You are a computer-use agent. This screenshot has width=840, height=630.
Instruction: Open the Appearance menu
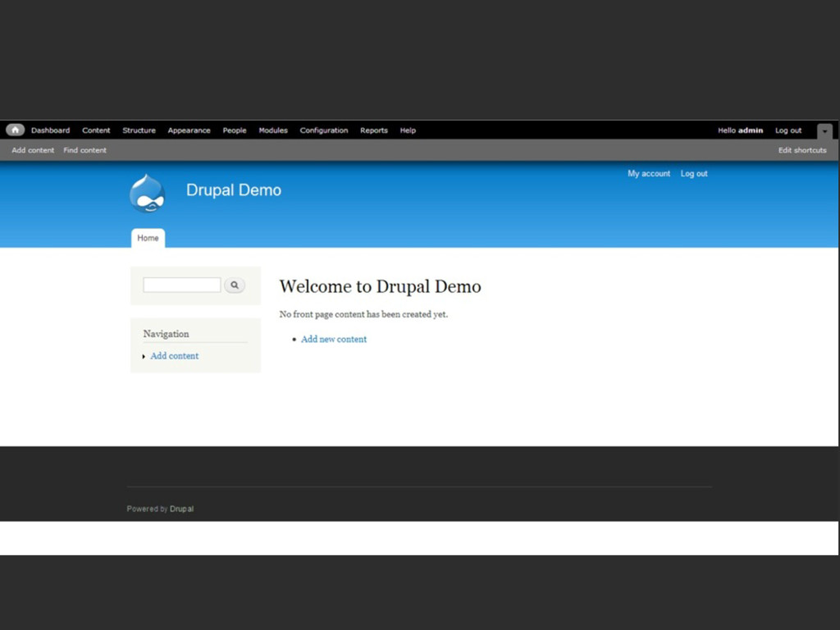point(189,130)
